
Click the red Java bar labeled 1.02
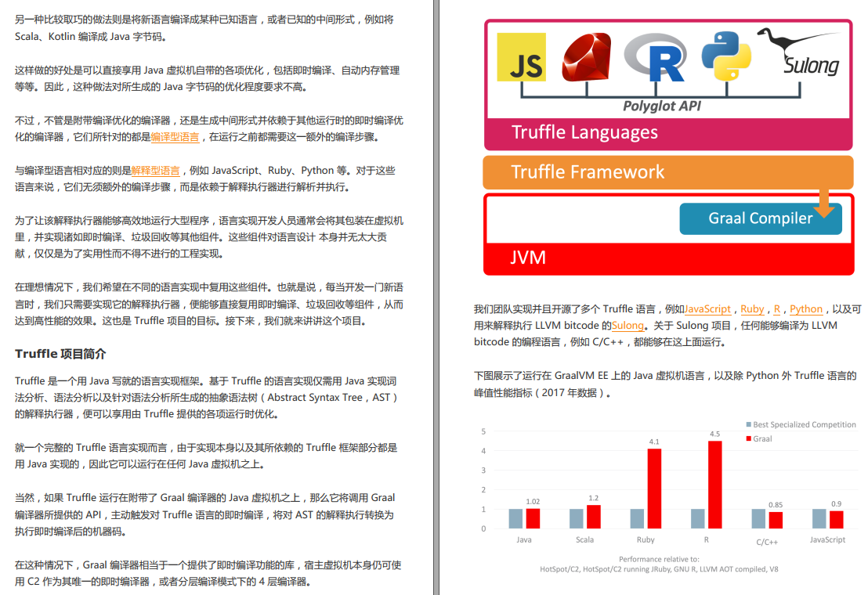[x=533, y=518]
